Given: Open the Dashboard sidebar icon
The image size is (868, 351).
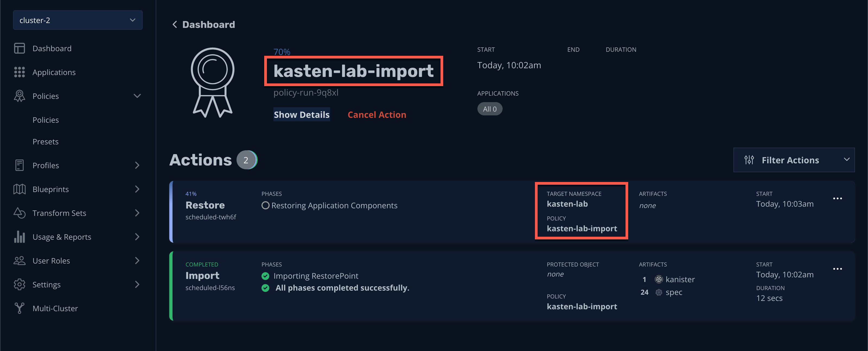Looking at the screenshot, I should 19,48.
